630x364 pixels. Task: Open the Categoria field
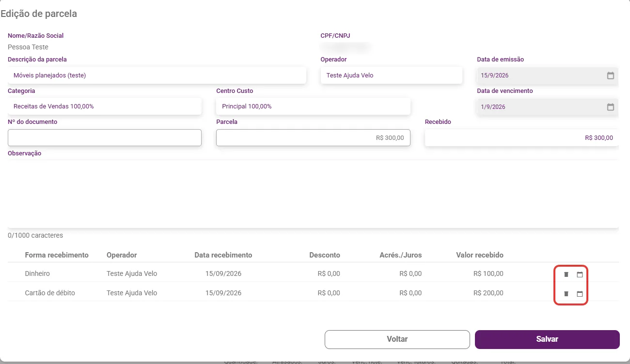point(105,106)
